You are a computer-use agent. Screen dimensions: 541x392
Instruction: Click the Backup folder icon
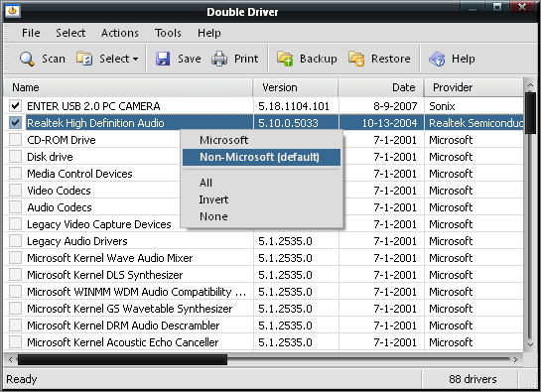[x=285, y=59]
